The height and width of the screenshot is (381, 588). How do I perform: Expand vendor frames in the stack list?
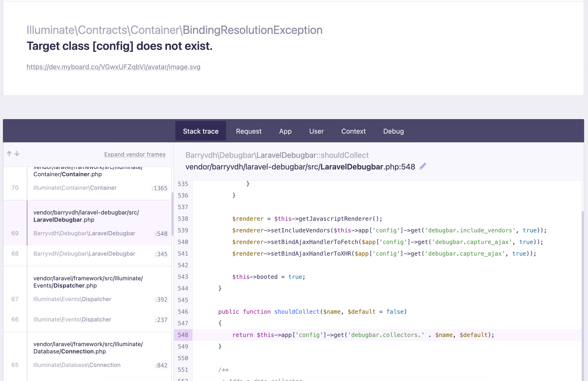(135, 154)
